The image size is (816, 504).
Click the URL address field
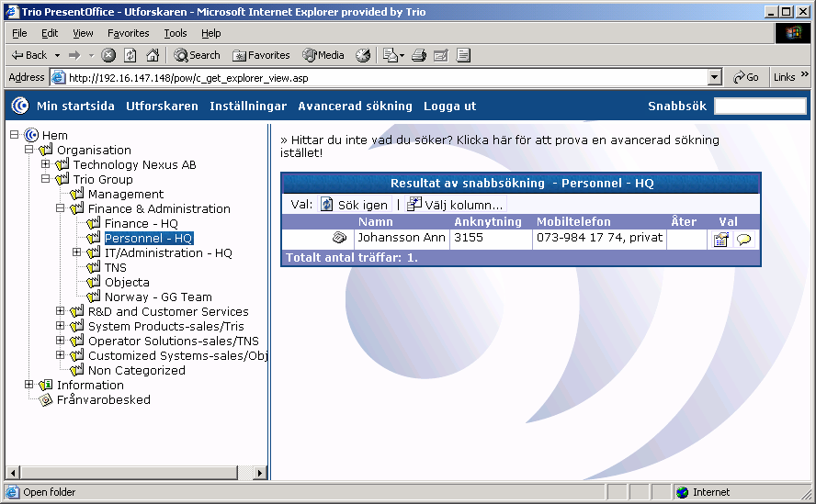coord(388,77)
